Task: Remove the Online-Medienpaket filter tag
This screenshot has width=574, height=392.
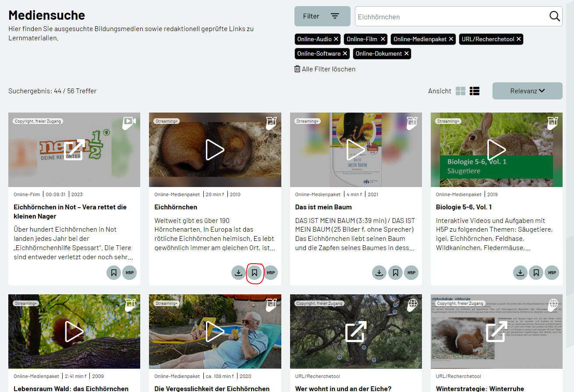Action: (x=451, y=39)
